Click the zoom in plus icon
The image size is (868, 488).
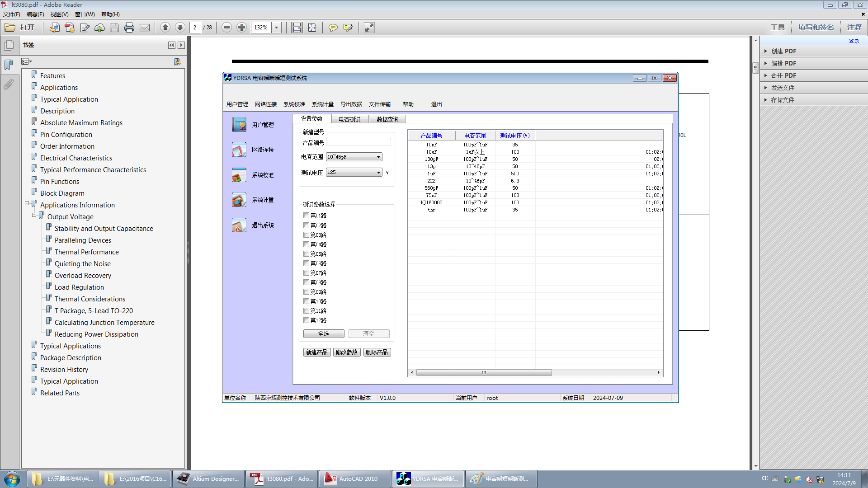242,28
